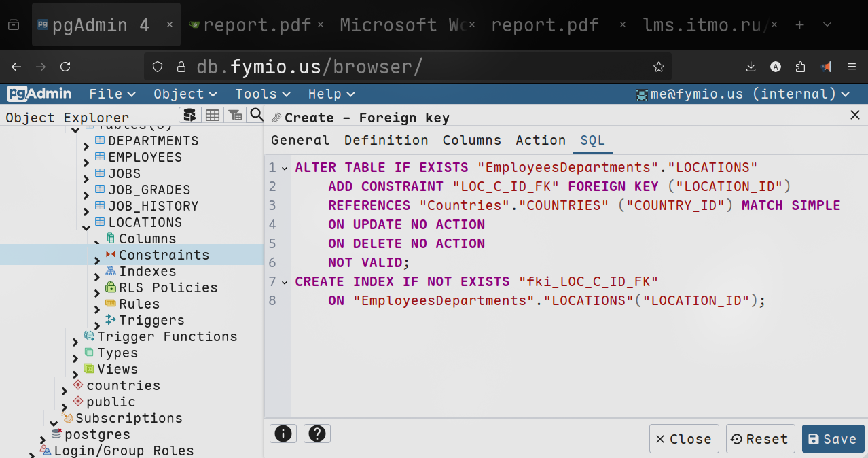Image resolution: width=868 pixels, height=458 pixels.
Task: Switch to the Columns tab
Action: [x=471, y=140]
